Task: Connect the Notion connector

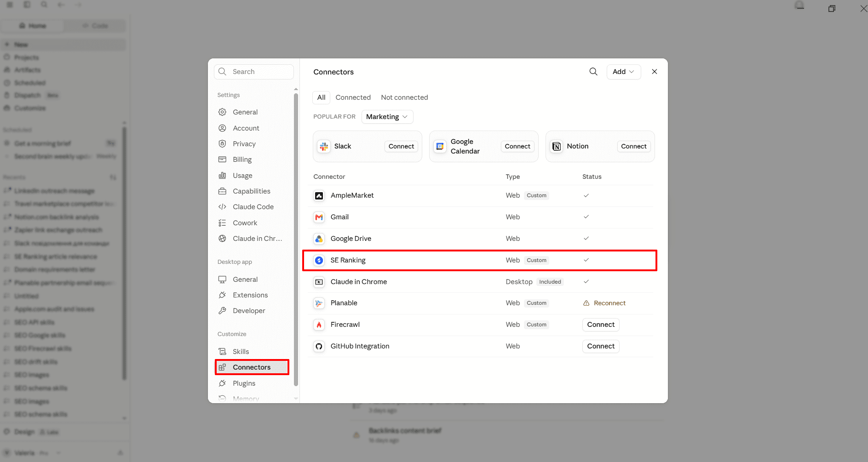Action: click(634, 146)
